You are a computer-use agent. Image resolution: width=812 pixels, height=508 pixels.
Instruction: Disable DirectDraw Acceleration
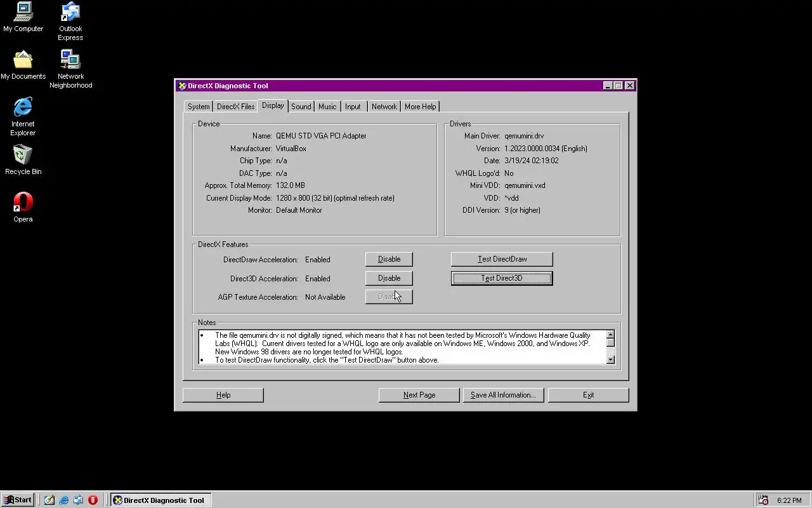tap(389, 259)
